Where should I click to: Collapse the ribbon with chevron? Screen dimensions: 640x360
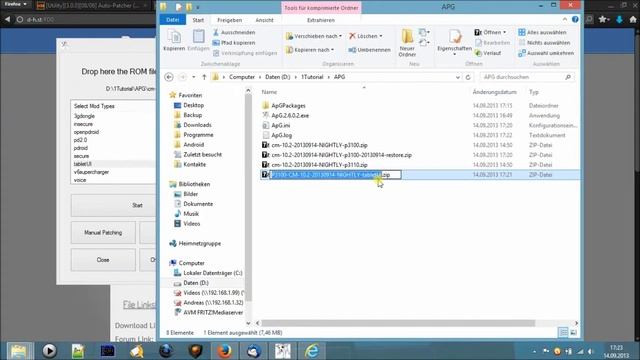pos(564,19)
